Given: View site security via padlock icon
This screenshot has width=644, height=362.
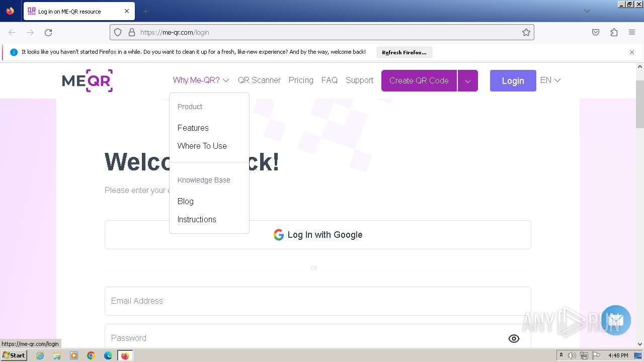Looking at the screenshot, I should [132, 32].
